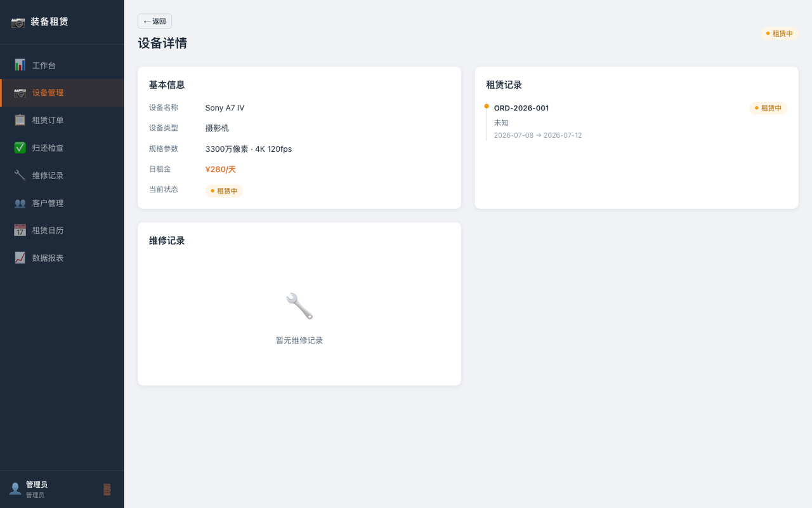
Task: Click the 日租金 label
Action: 160,170
